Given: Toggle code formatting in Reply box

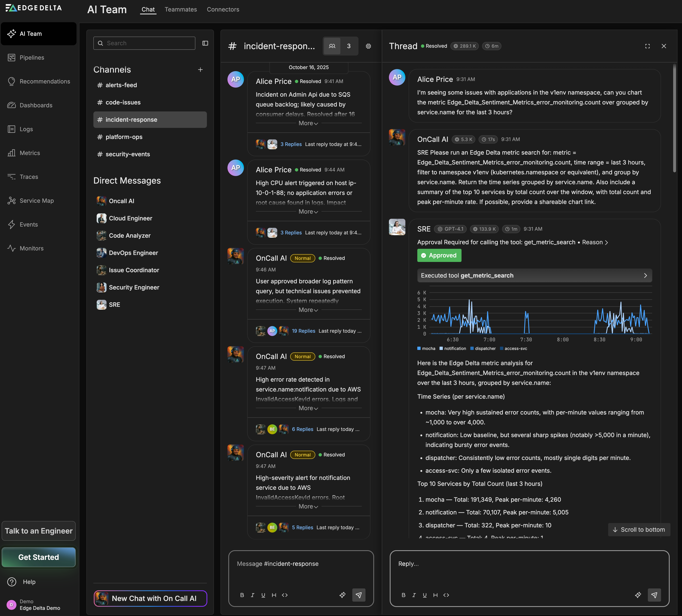Looking at the screenshot, I should (446, 595).
